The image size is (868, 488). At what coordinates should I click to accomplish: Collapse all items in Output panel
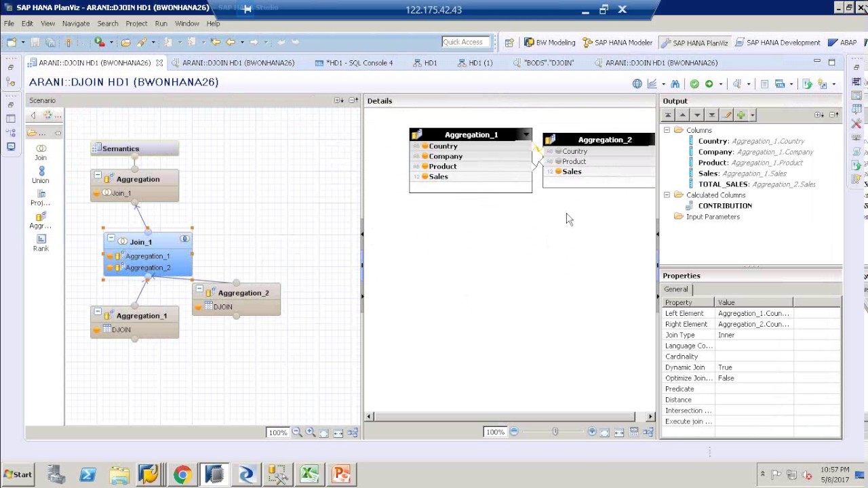click(x=834, y=115)
